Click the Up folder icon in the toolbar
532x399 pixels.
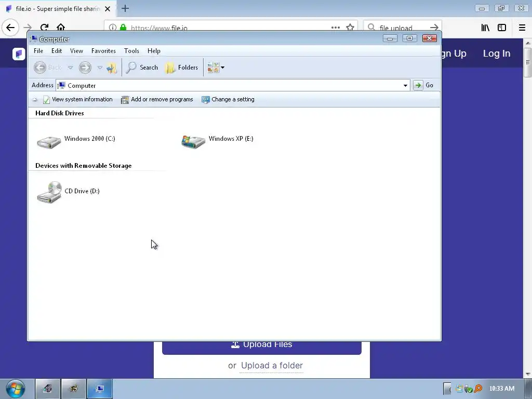(111, 68)
